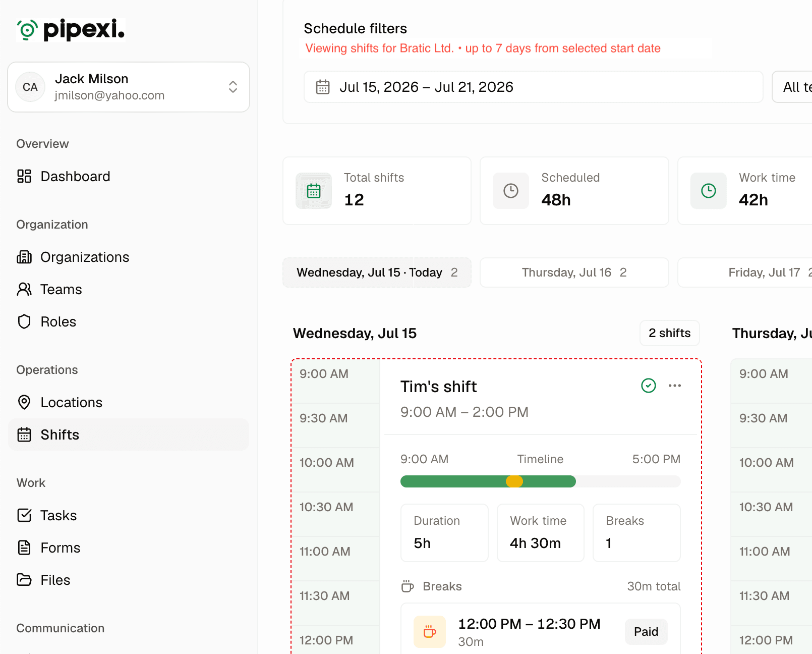Click Tim's shift title
The image size is (812, 654).
(439, 387)
